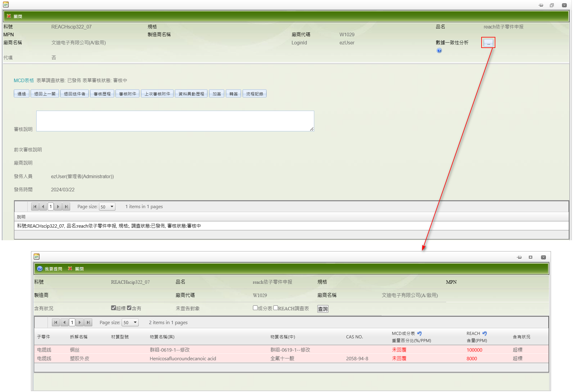Go to next page in lower grid pager
The height and width of the screenshot is (392, 573).
[x=79, y=323]
